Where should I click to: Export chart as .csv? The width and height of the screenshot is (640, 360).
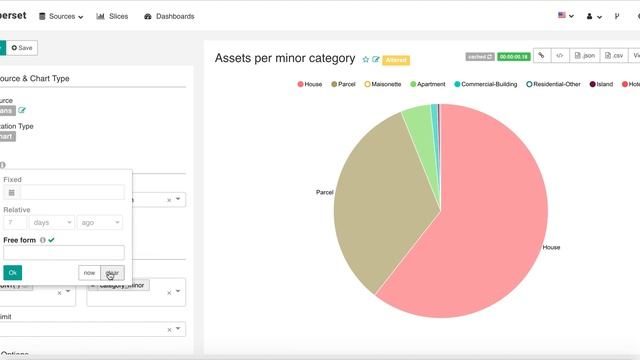614,55
